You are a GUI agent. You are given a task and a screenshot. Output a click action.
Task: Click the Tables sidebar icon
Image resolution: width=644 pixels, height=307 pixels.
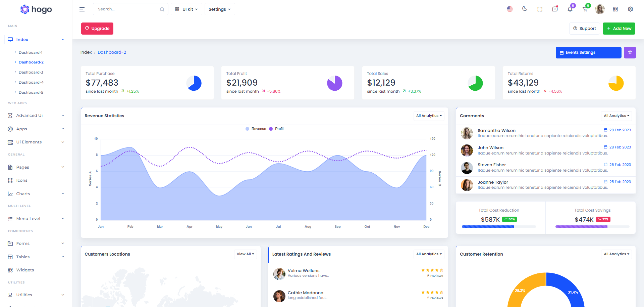10,257
